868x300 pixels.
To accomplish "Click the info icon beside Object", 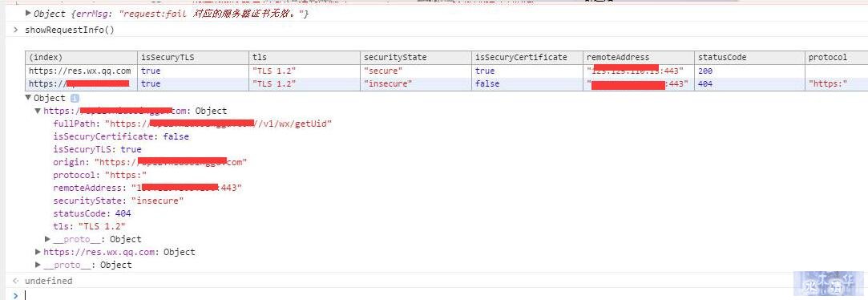I will (75, 98).
